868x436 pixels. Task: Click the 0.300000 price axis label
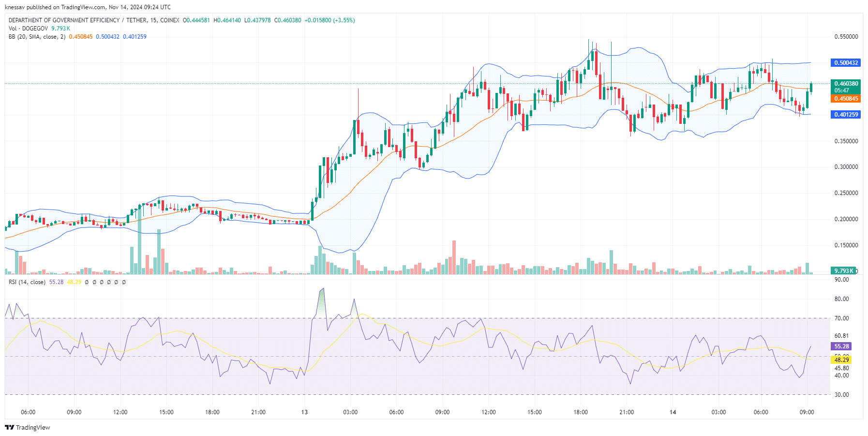[846, 167]
